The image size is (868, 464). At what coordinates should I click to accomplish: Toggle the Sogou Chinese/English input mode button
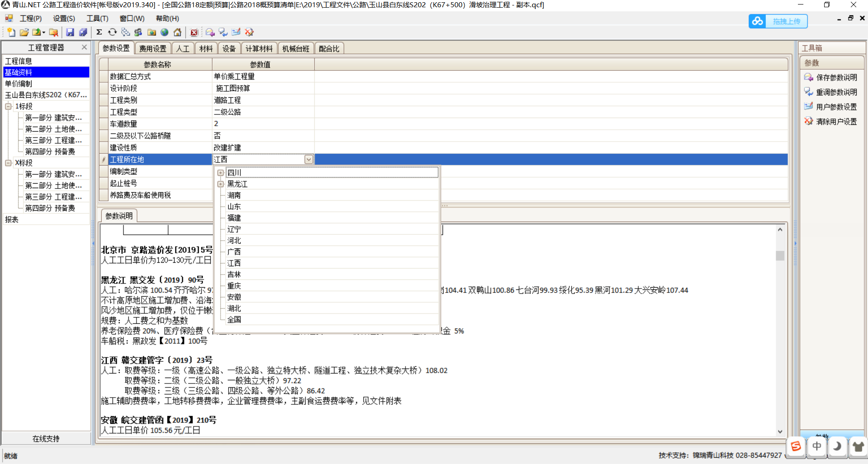816,446
